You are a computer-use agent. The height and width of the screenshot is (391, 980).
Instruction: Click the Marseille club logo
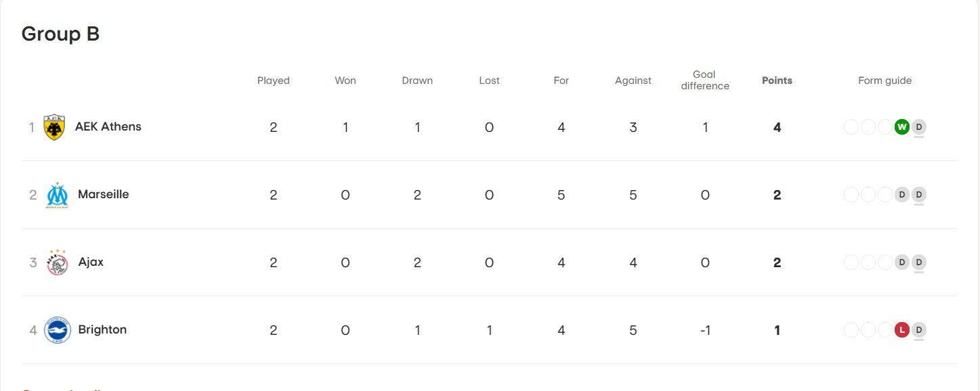click(x=57, y=195)
